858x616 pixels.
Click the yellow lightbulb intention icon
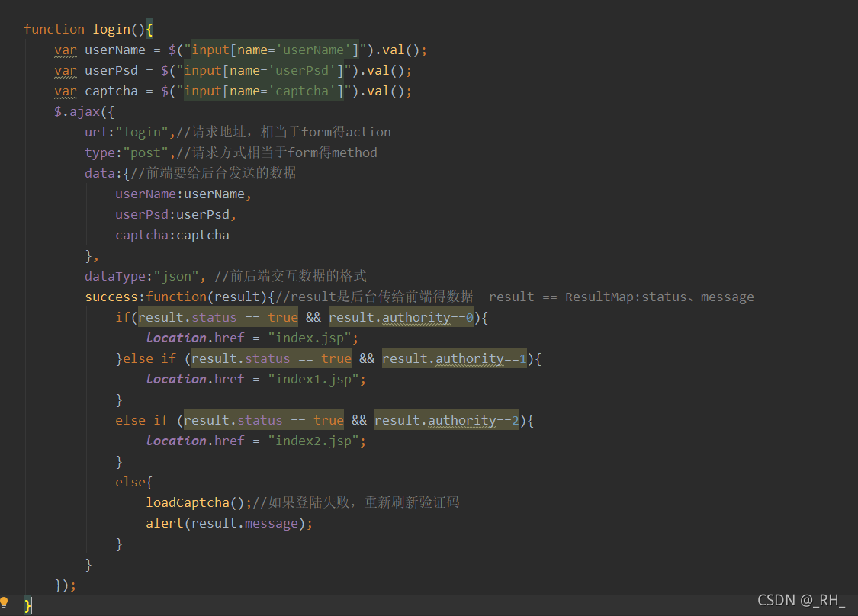4,602
